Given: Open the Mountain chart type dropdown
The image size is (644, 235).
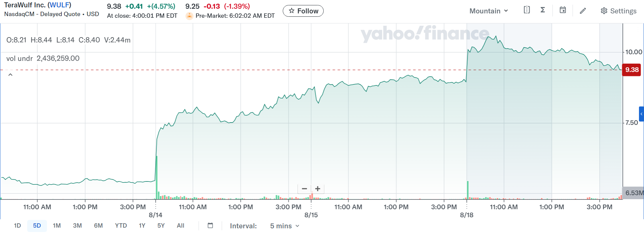Looking at the screenshot, I should pyautogui.click(x=488, y=11).
